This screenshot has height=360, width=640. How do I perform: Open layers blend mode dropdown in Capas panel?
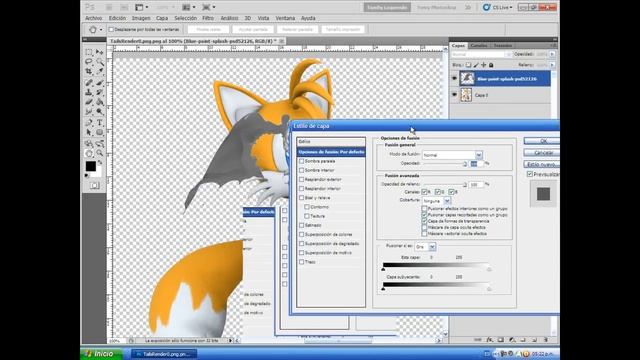tap(508, 54)
